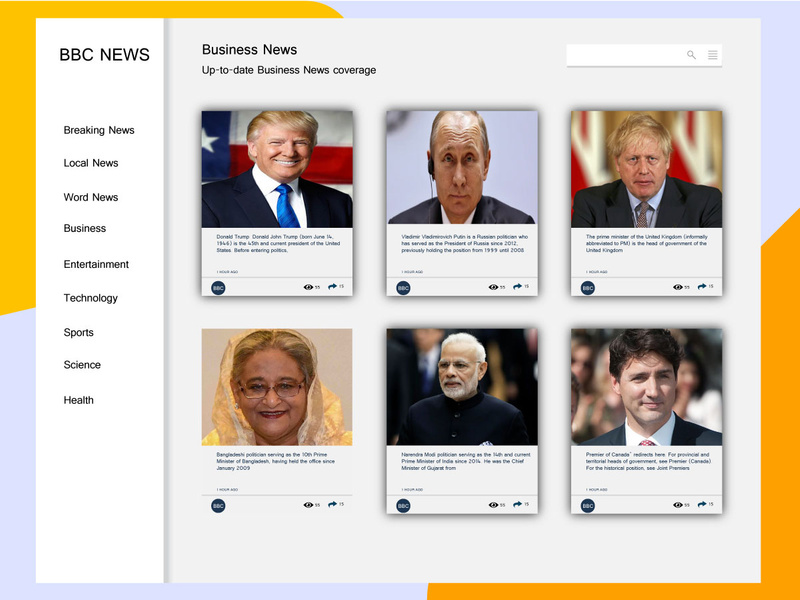Screen dimensions: 800x600
Task: Go to the Technology category
Action: pos(91,298)
